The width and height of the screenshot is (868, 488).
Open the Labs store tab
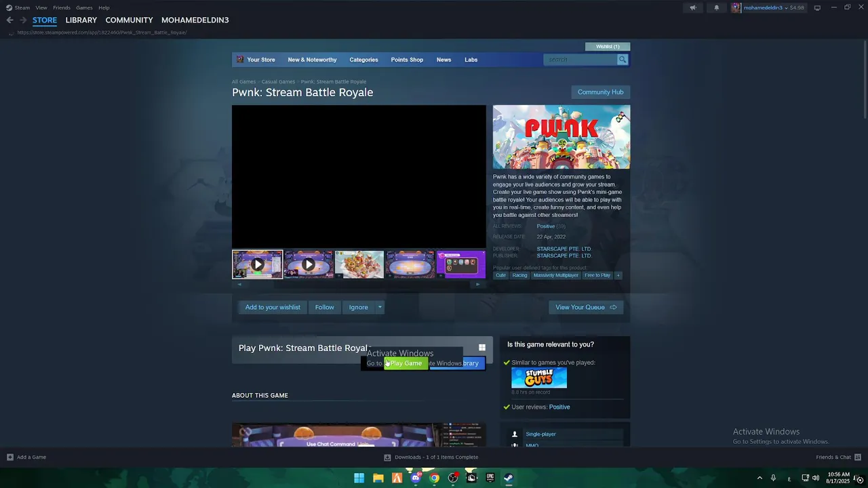[471, 60]
